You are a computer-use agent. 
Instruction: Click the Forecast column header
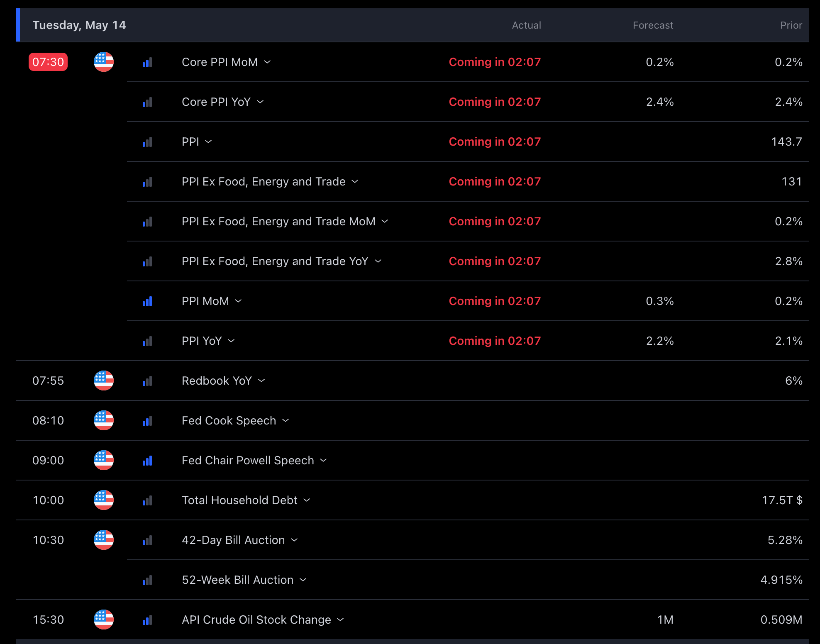[653, 25]
